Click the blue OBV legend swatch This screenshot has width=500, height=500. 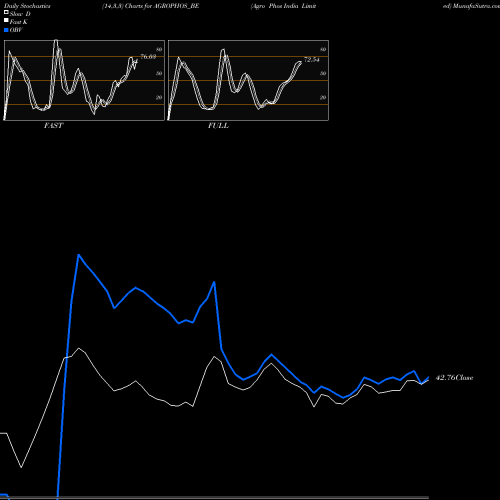[x=6, y=30]
